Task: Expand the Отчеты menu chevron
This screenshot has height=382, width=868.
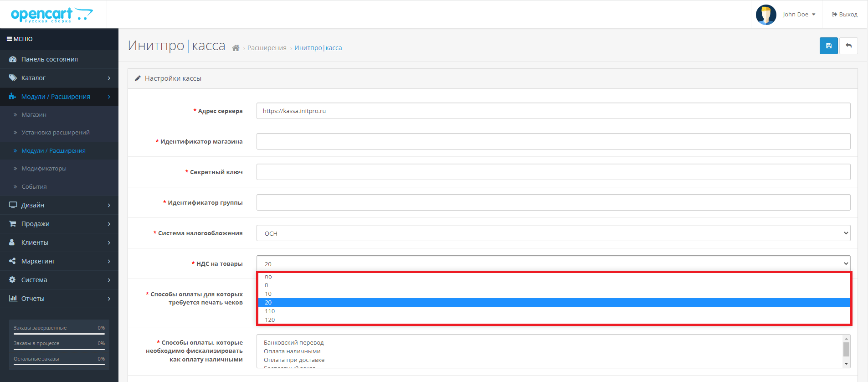Action: [109, 299]
